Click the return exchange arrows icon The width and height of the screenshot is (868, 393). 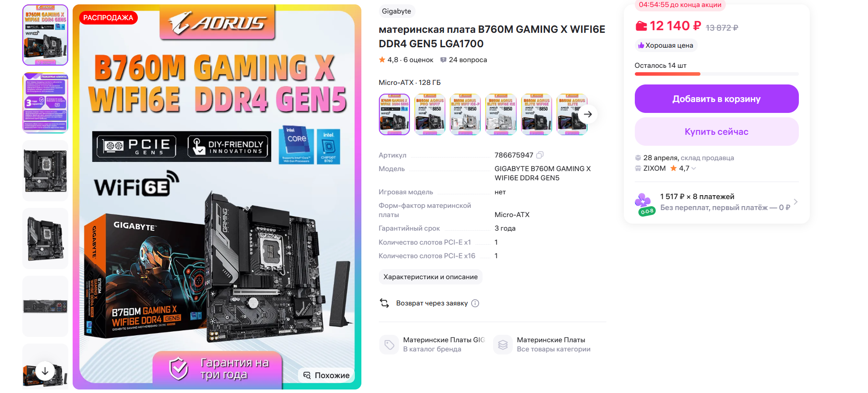(x=385, y=303)
